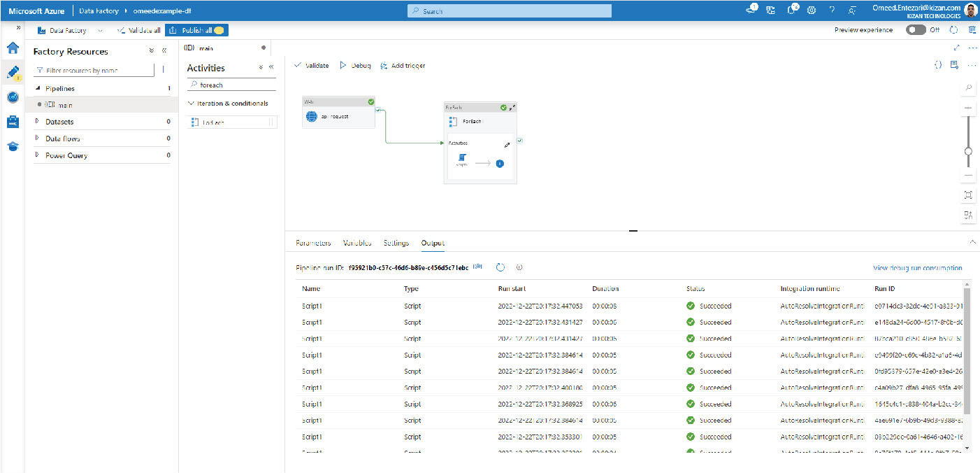The height and width of the screenshot is (473, 980).
Task: Switch to the Parameters tab
Action: (313, 243)
